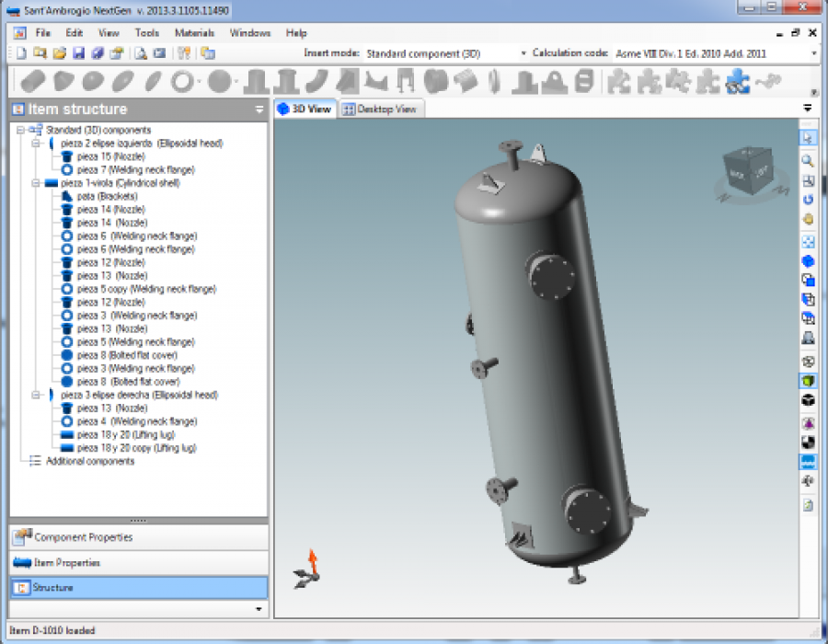Insert a sphere component from toolbar
This screenshot has height=644, width=828.
[x=220, y=82]
